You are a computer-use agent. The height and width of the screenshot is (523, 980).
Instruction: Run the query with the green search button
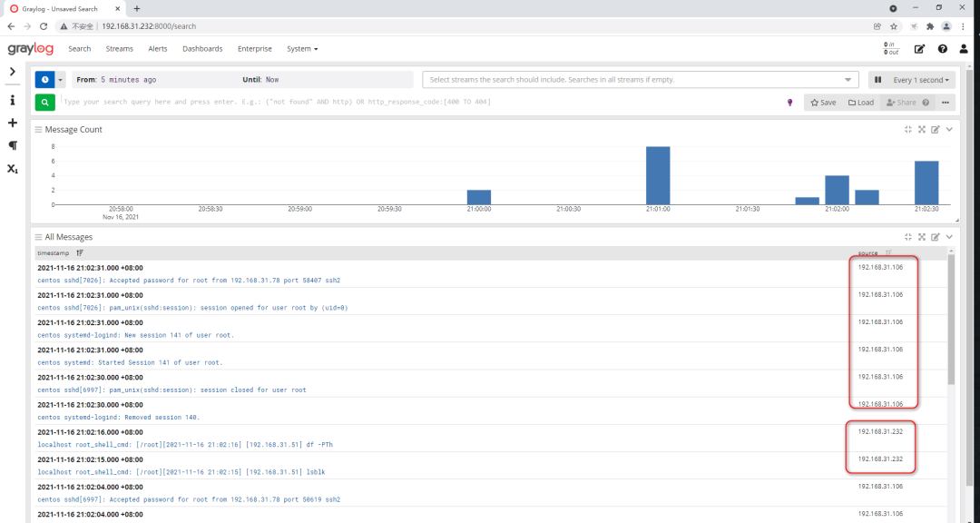pyautogui.click(x=44, y=103)
